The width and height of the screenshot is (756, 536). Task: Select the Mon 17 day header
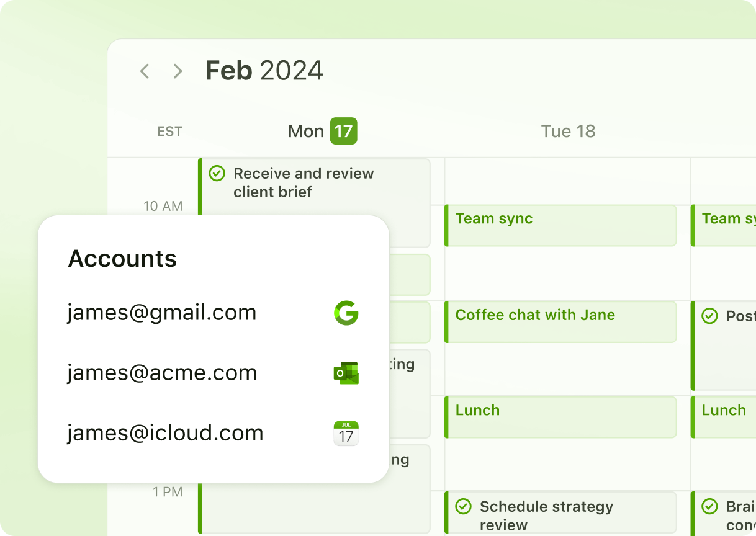pyautogui.click(x=322, y=132)
